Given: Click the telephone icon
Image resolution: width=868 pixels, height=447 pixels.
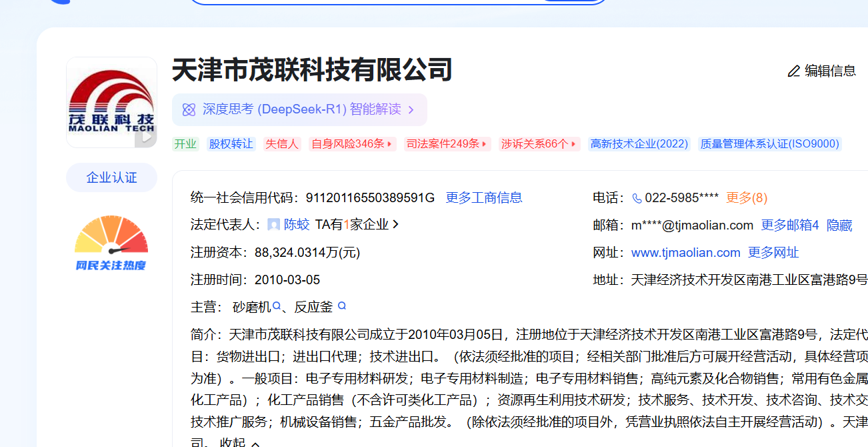Looking at the screenshot, I should [x=637, y=198].
